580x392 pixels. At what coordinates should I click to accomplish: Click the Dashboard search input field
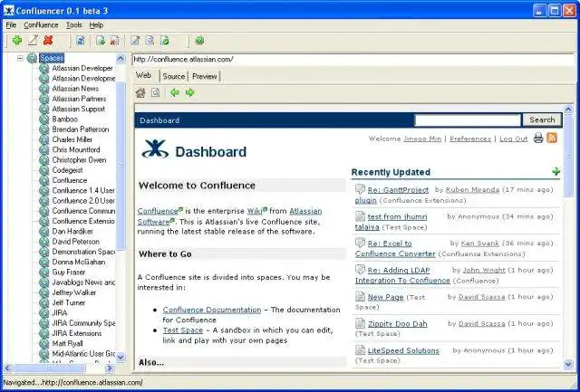[x=468, y=120]
